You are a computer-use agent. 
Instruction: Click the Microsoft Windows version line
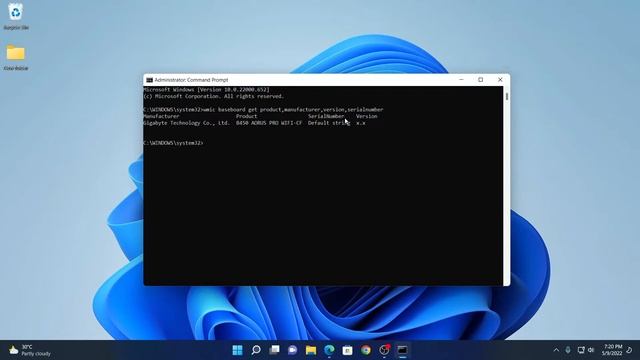click(x=207, y=90)
